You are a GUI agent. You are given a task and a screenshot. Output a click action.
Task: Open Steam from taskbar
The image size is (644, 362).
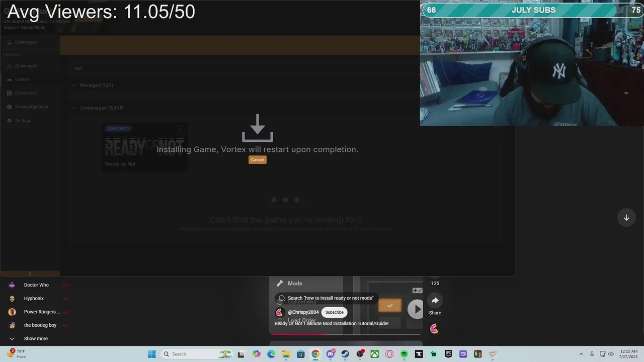pyautogui.click(x=345, y=354)
